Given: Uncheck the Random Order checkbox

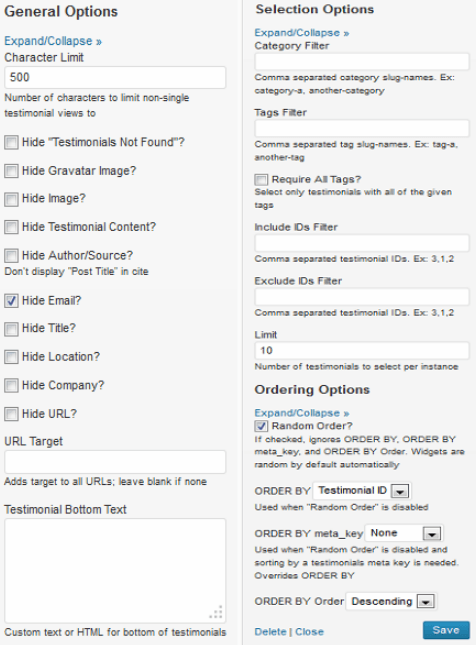Looking at the screenshot, I should tap(261, 426).
